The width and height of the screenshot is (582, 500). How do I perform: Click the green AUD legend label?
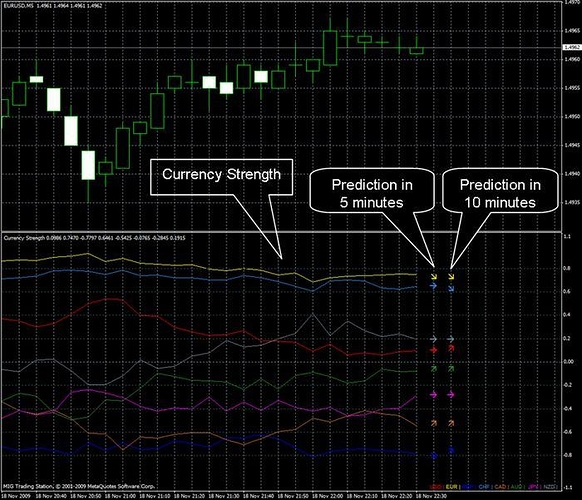tap(517, 486)
